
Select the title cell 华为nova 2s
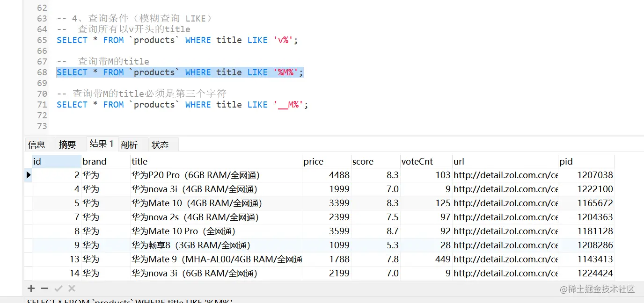(216, 217)
